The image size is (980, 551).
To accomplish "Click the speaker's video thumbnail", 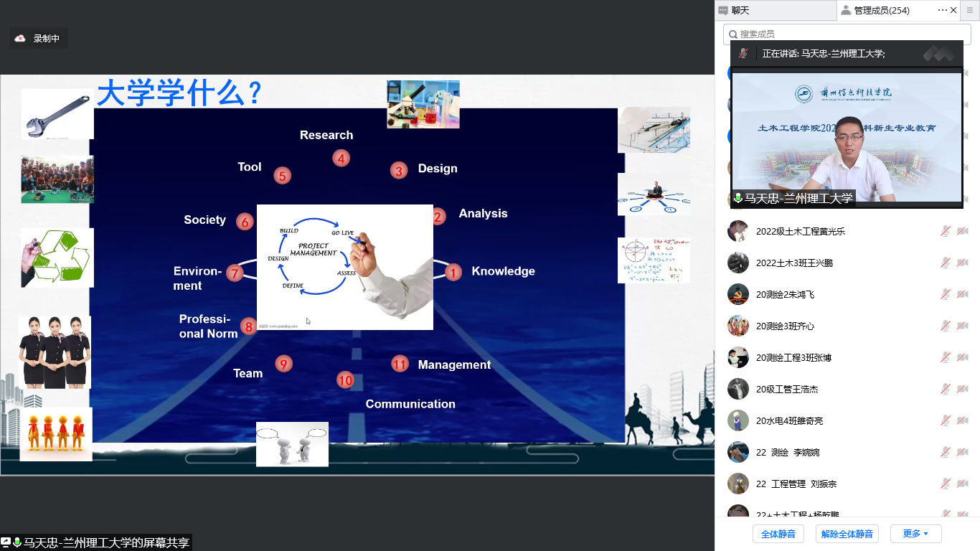I will (x=847, y=136).
